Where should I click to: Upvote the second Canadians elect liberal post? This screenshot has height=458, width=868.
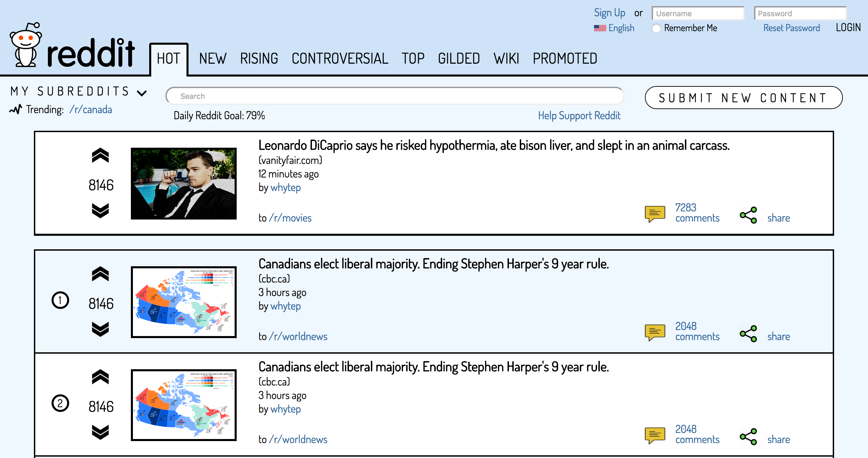pyautogui.click(x=100, y=377)
